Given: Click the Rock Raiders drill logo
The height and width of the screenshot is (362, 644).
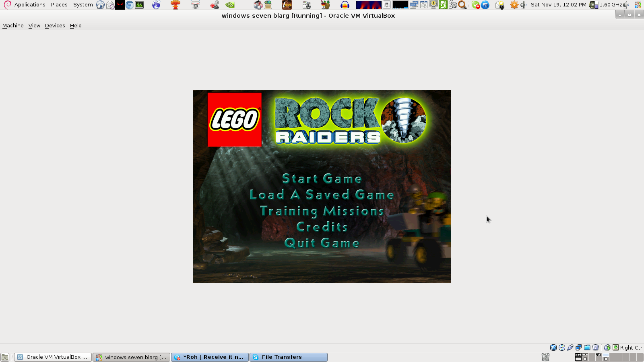Looking at the screenshot, I should click(x=403, y=120).
